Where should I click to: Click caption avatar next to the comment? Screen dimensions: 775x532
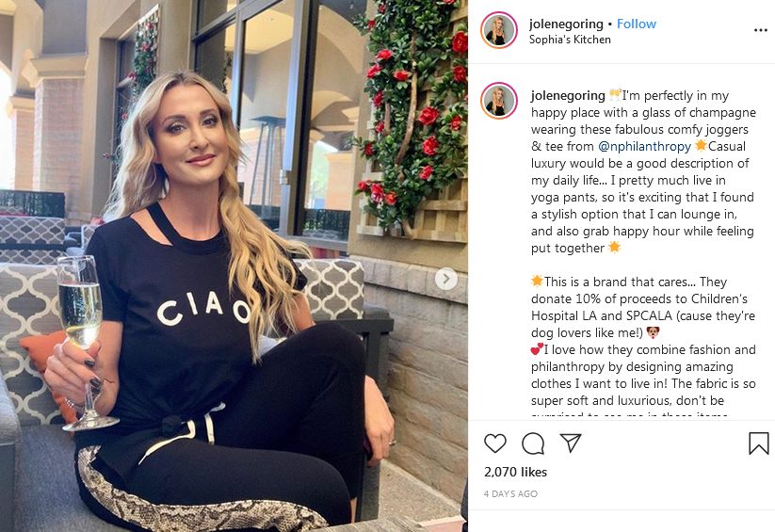point(499,101)
